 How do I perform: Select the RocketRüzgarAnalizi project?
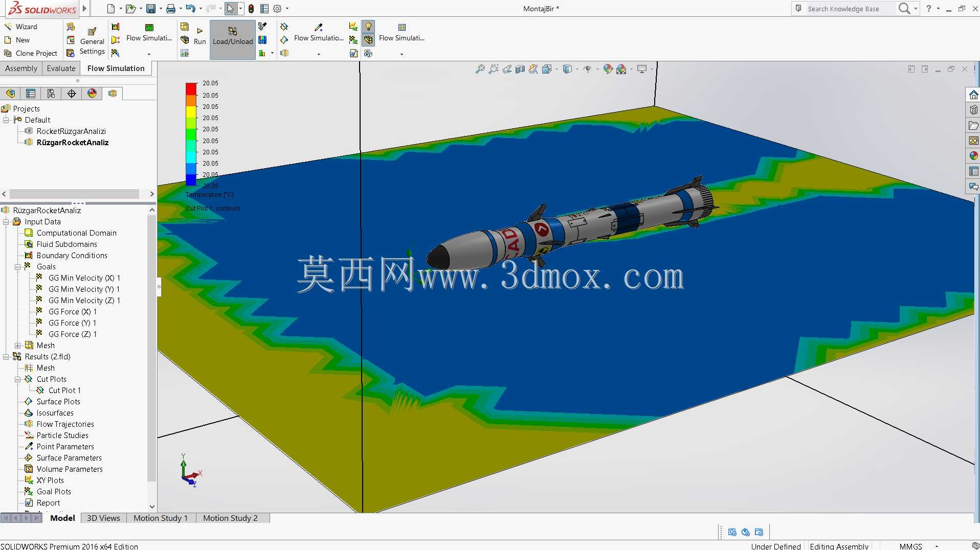tap(71, 131)
